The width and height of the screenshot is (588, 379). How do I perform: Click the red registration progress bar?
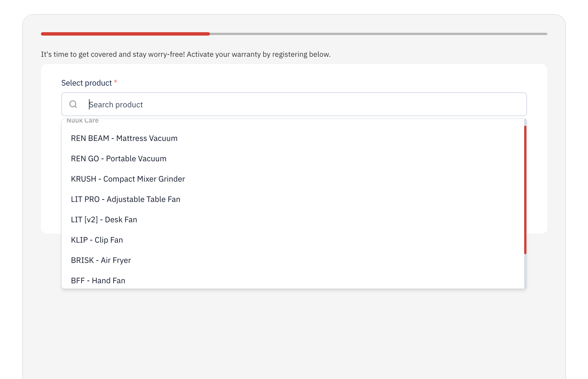125,34
